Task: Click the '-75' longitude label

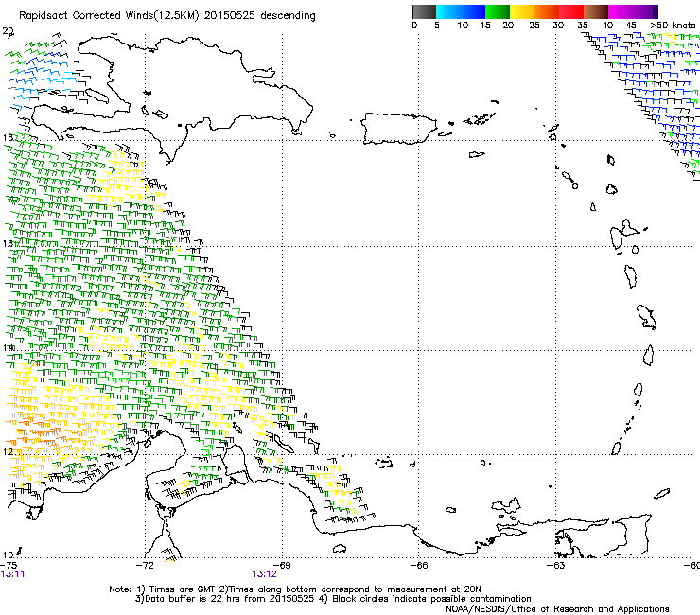Action: (x=9, y=566)
